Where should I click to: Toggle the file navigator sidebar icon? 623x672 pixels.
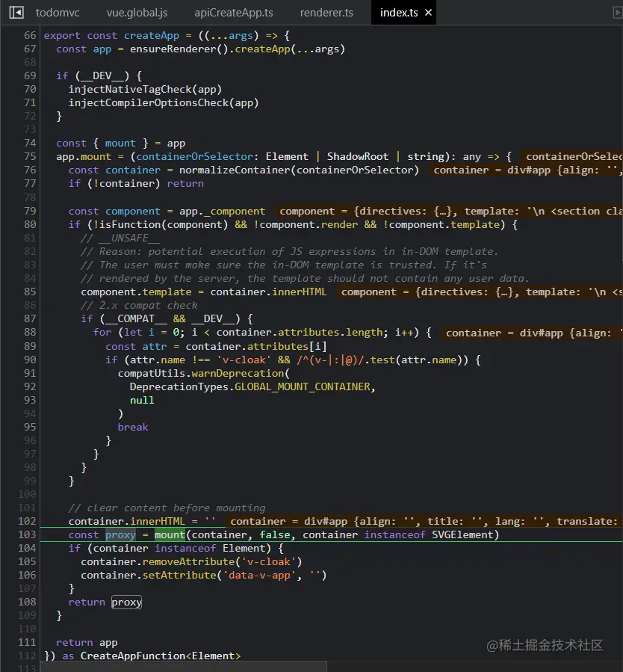(x=16, y=13)
